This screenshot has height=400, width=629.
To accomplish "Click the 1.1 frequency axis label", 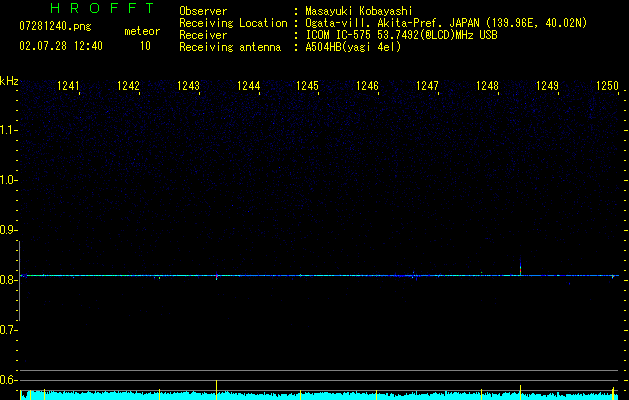I will pyautogui.click(x=8, y=130).
